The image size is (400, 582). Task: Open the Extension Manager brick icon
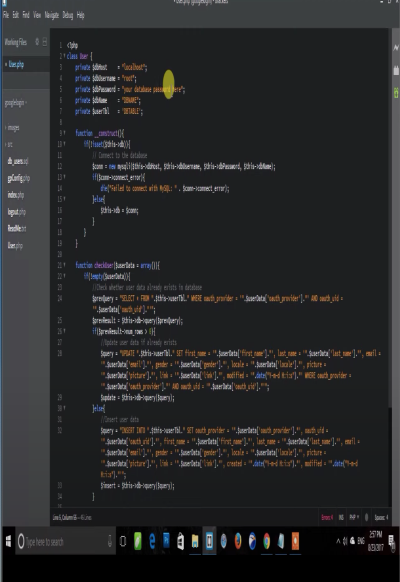tap(396, 71)
